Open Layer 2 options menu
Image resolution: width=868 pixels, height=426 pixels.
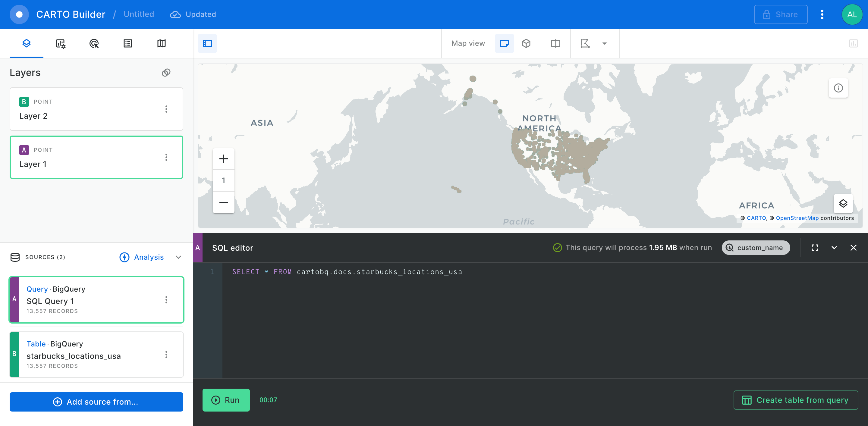point(166,109)
